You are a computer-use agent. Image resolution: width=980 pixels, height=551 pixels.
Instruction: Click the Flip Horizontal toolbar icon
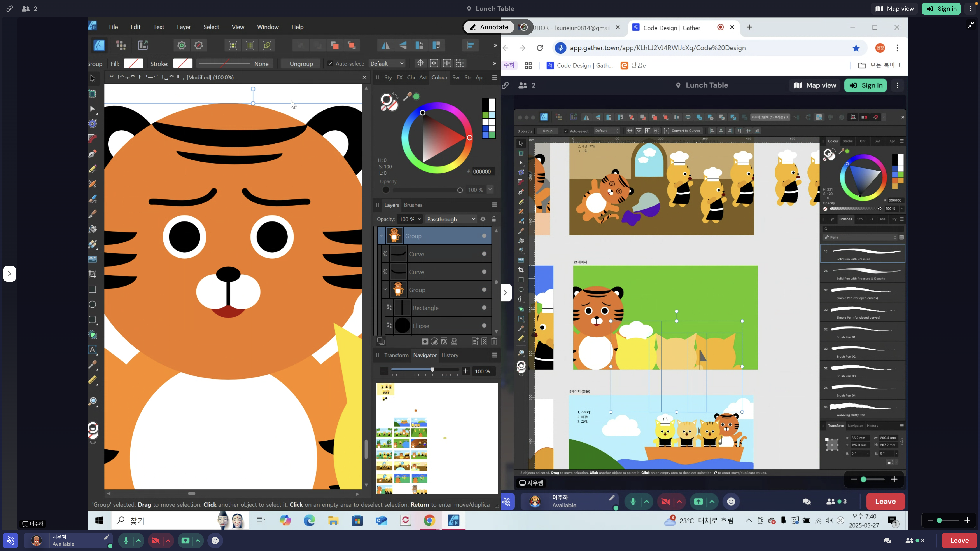click(x=385, y=45)
